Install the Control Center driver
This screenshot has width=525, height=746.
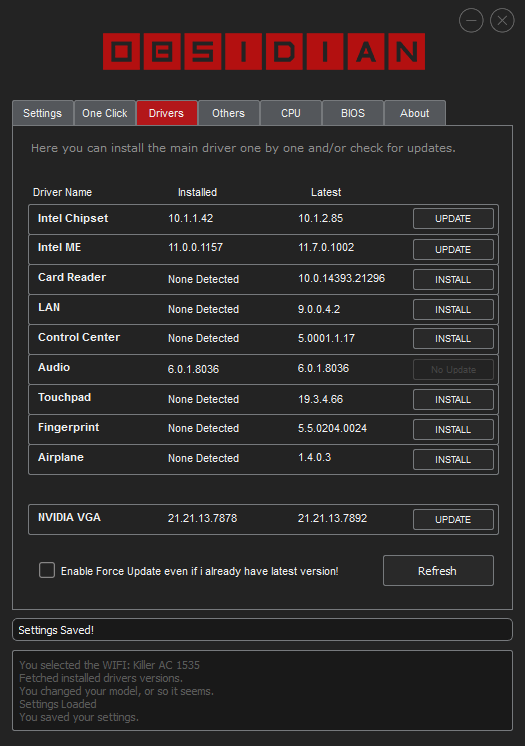click(x=453, y=339)
